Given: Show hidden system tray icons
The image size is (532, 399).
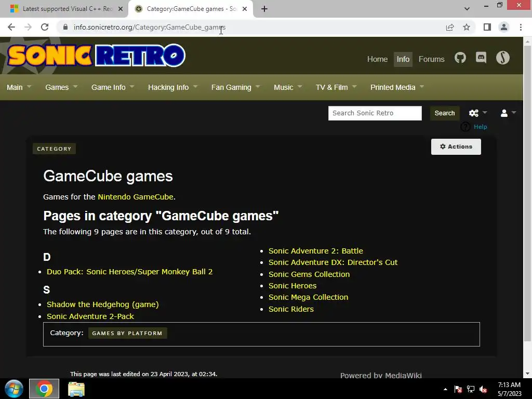Looking at the screenshot, I should point(445,389).
